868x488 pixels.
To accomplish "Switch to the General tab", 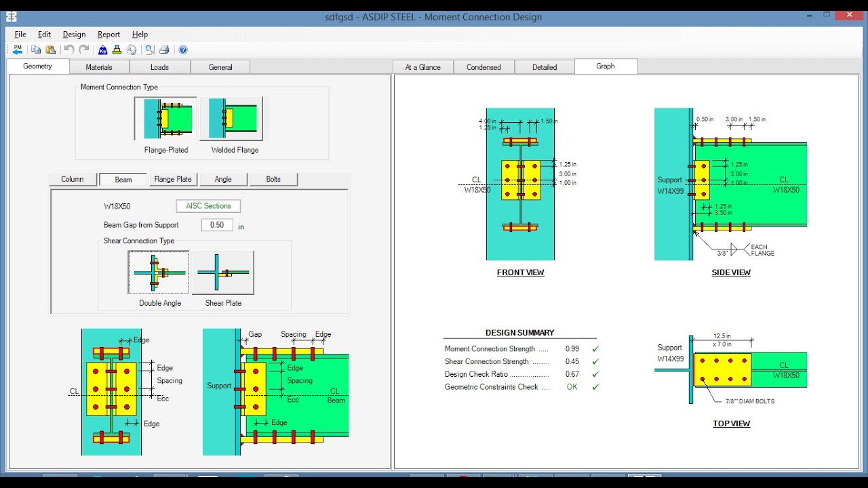I will (220, 67).
